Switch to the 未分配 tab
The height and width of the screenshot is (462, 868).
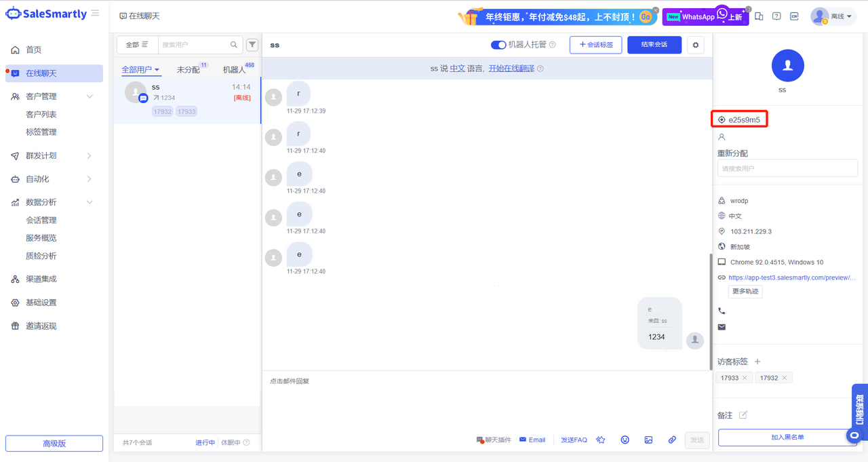(x=189, y=70)
